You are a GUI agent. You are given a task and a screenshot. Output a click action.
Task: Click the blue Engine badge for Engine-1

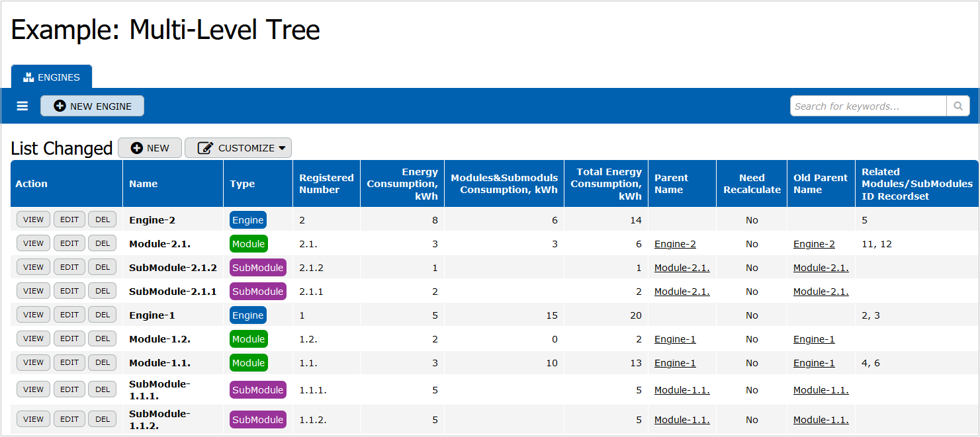click(x=248, y=315)
